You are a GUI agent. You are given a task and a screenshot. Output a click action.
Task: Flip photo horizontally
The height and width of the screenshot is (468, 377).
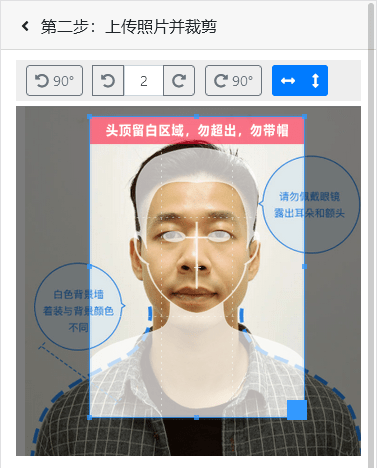tap(288, 80)
